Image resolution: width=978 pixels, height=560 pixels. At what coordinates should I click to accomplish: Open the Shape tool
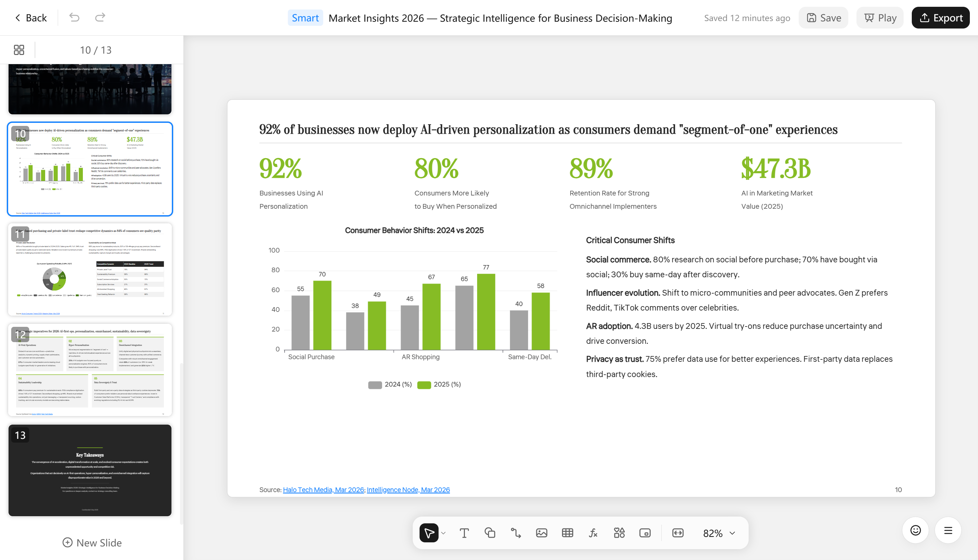pyautogui.click(x=490, y=533)
